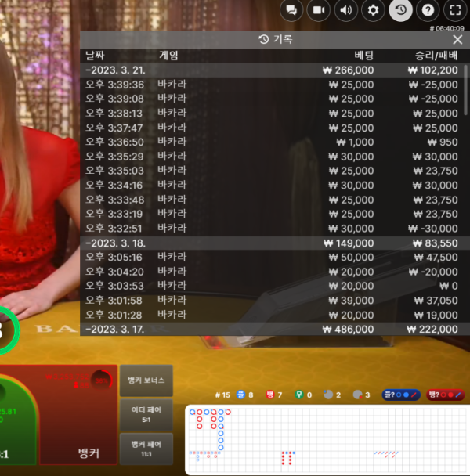Click the ₩ 222,000 win total
The width and height of the screenshot is (470, 476).
432,330
